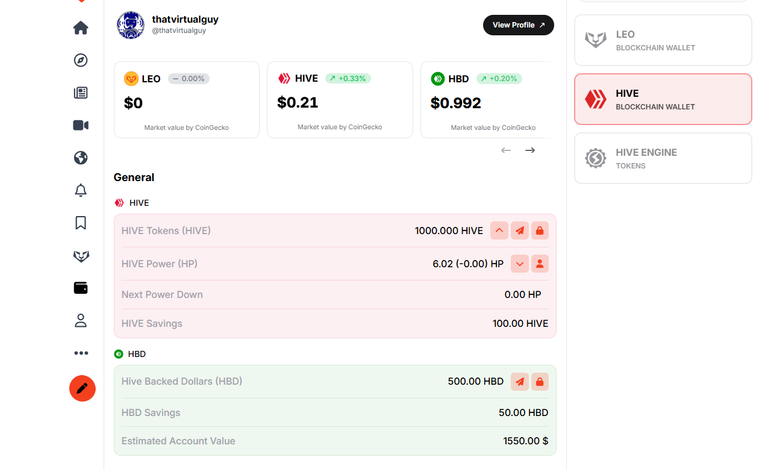Open the wallet icon in sidebar
Viewport: 768px width, 470px height.
click(81, 288)
